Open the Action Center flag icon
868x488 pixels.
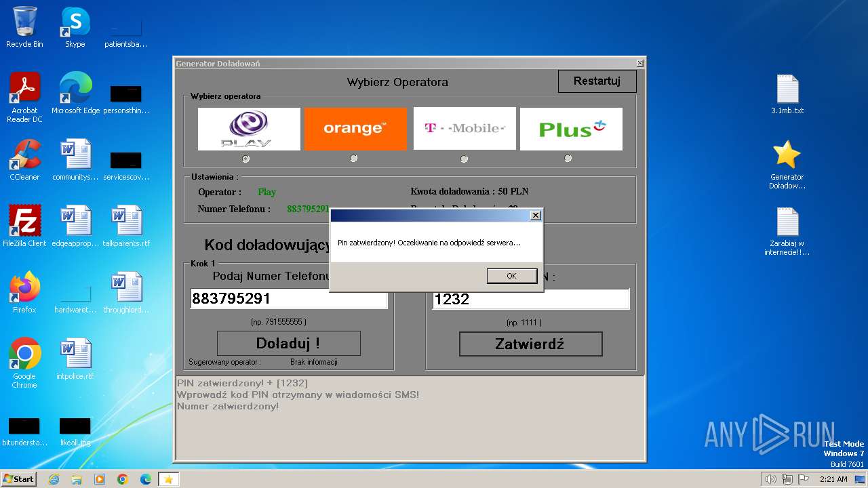click(x=804, y=479)
